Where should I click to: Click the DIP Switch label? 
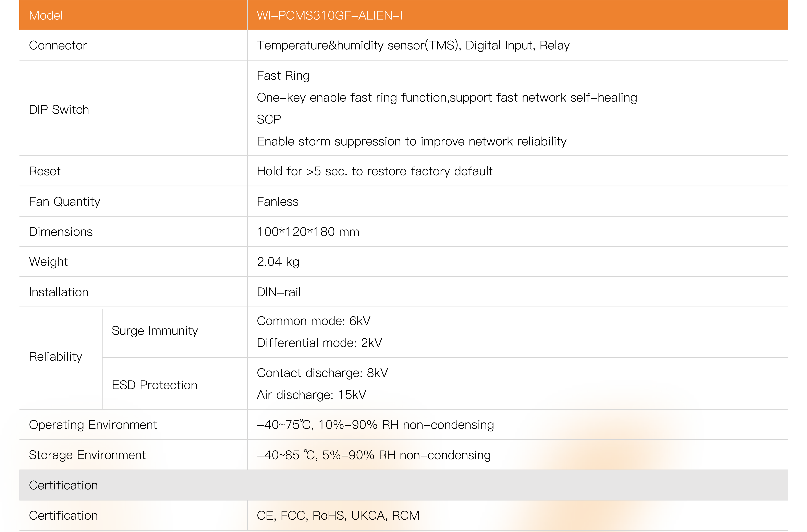(59, 110)
